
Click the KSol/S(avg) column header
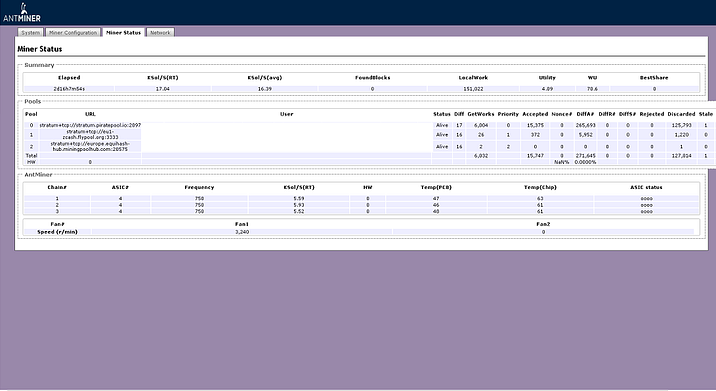pos(265,78)
